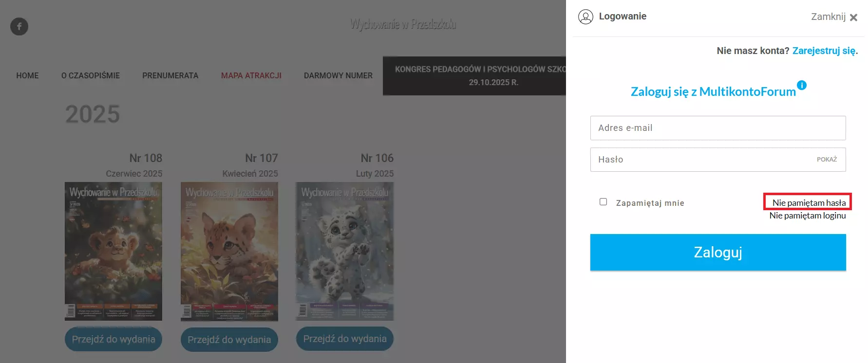
Task: Open the Kongres Pedagogów i Psychologów banner
Action: 474,76
